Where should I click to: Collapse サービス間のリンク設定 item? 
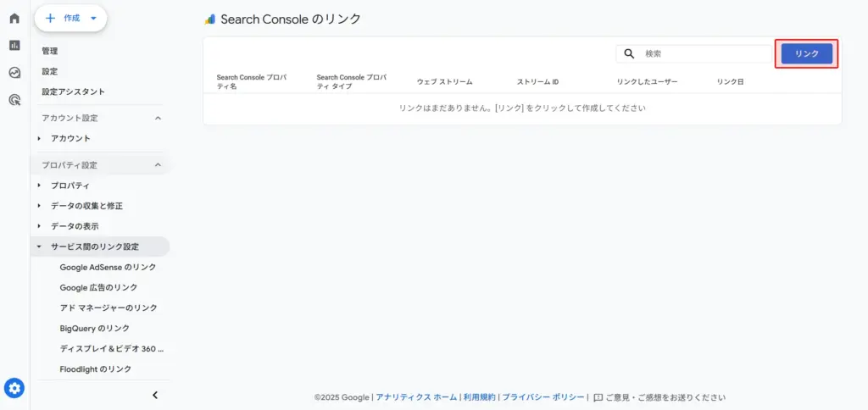[x=39, y=247]
